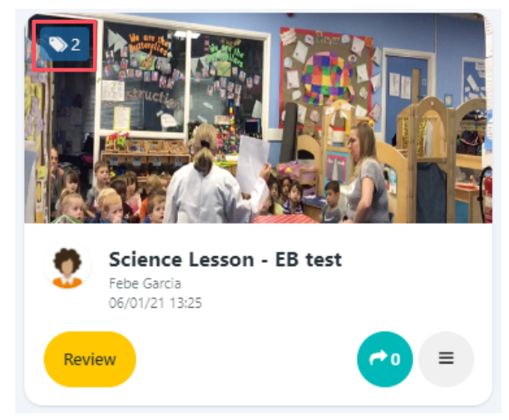Click Febe Garcia's avatar picture
The width and height of the screenshot is (509, 420).
[x=67, y=267]
